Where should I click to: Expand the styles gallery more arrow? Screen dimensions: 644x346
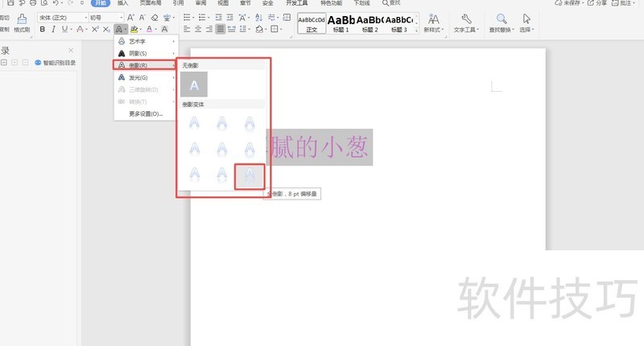[416, 30]
